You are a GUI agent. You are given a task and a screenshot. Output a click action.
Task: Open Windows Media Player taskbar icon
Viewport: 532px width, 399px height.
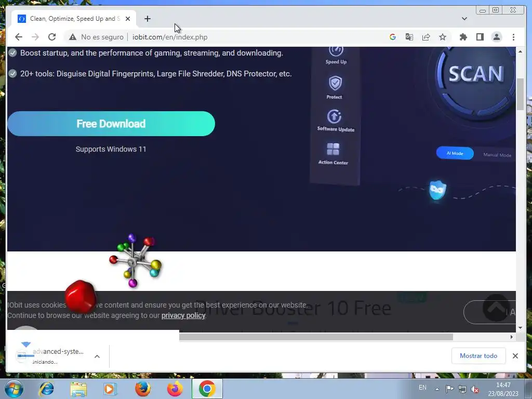tap(110, 389)
